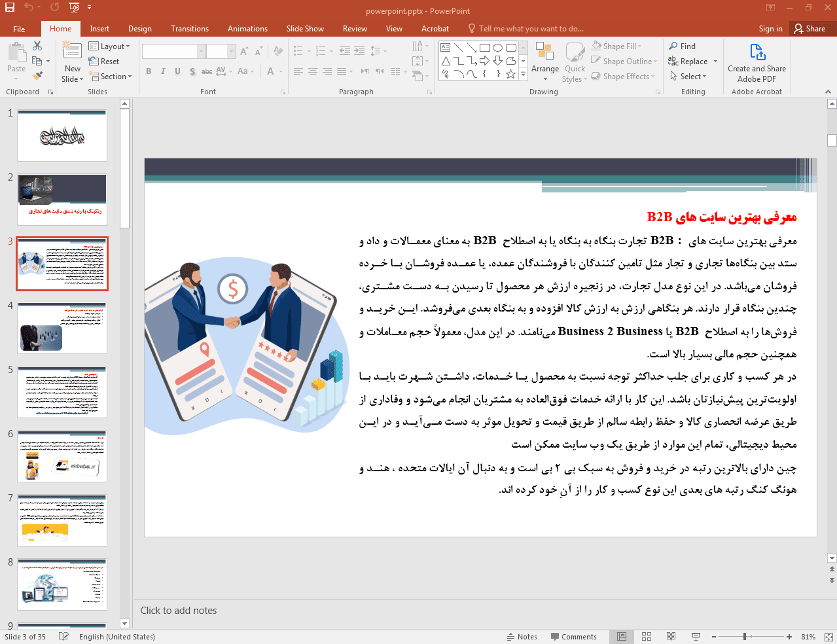This screenshot has width=837, height=644.
Task: Start Slide Show from status bar
Action: click(x=696, y=637)
